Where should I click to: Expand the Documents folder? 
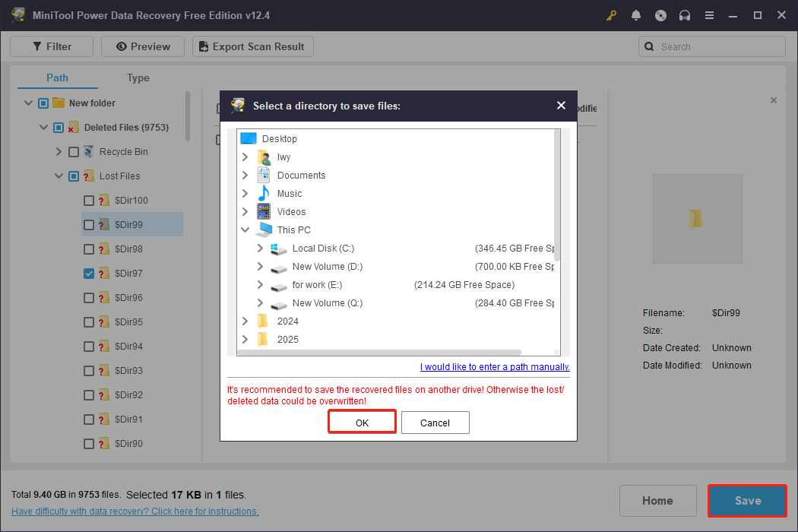pos(245,175)
